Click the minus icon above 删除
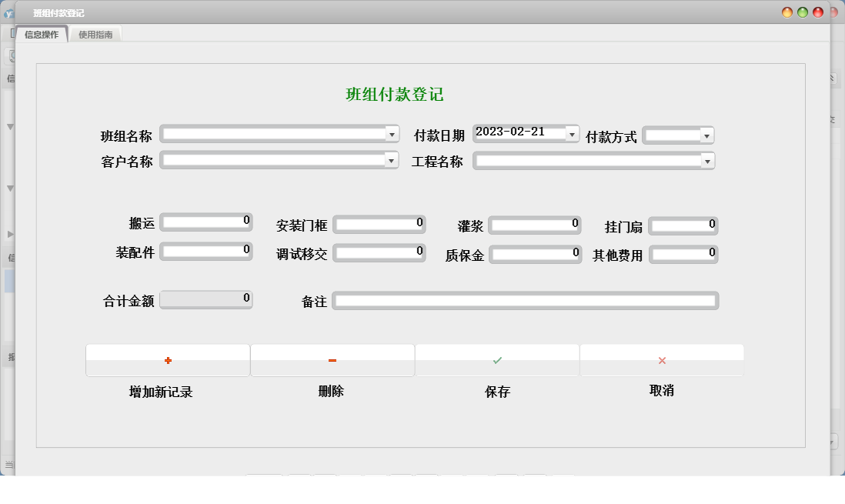845x504 pixels. pos(332,359)
